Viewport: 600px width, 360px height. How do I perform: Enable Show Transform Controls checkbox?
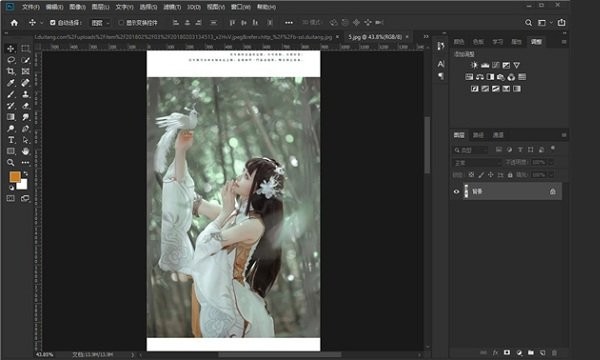click(121, 23)
